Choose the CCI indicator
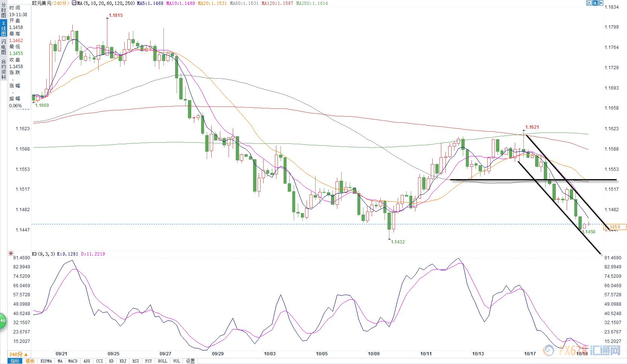 (x=99, y=361)
